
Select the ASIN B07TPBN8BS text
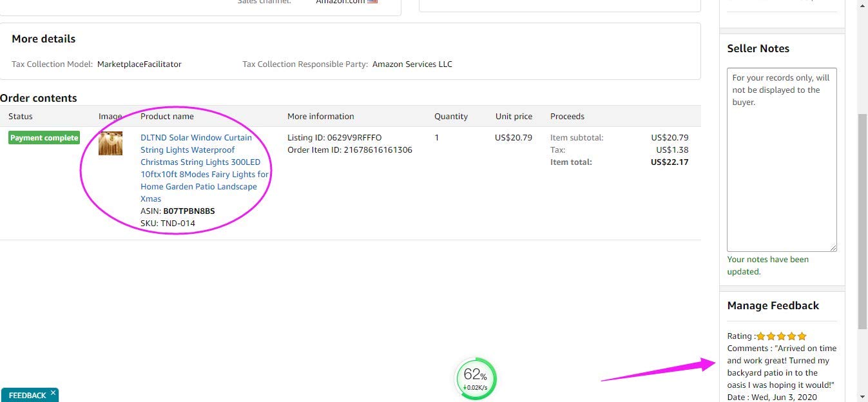click(189, 211)
